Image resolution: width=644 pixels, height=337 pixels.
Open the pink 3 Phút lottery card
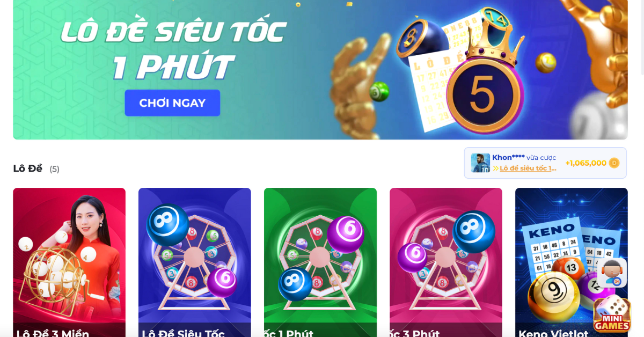(x=446, y=262)
